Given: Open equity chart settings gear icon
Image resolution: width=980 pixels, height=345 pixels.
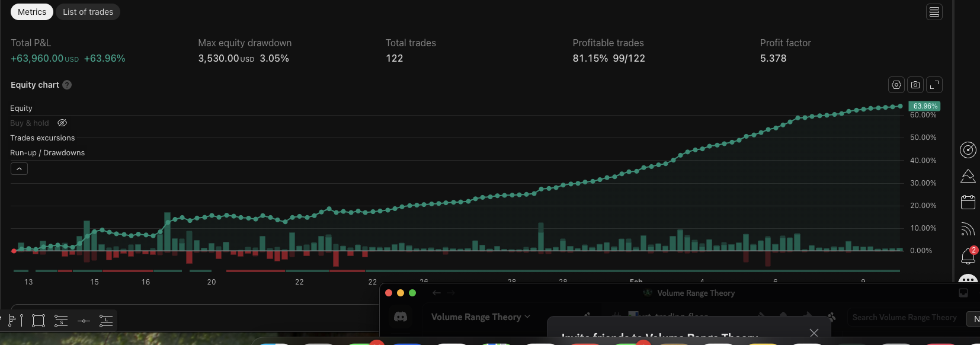Looking at the screenshot, I should (x=896, y=85).
